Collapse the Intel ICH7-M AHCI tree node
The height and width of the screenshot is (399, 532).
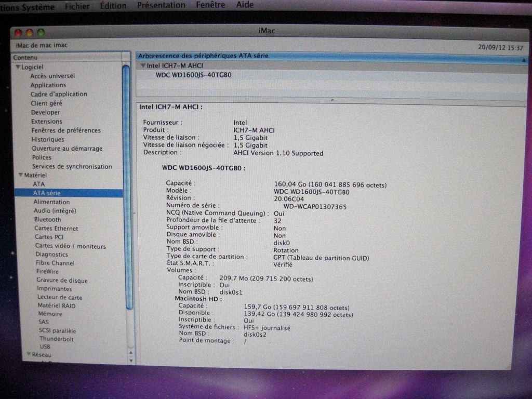point(143,65)
